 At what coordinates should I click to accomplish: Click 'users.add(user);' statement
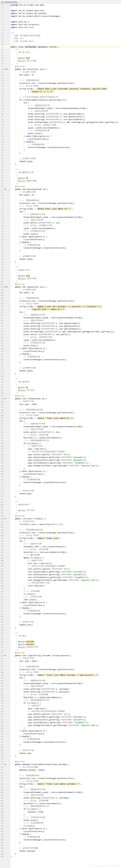[x=36, y=586]
